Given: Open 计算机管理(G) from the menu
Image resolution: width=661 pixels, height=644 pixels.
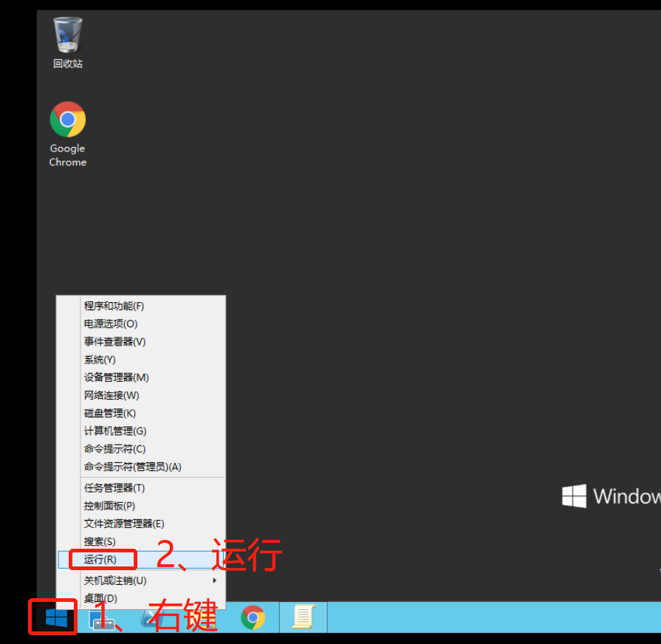Looking at the screenshot, I should click(115, 431).
